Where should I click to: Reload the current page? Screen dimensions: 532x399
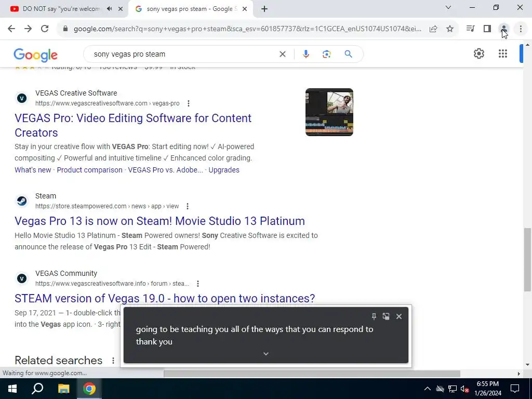pyautogui.click(x=45, y=29)
